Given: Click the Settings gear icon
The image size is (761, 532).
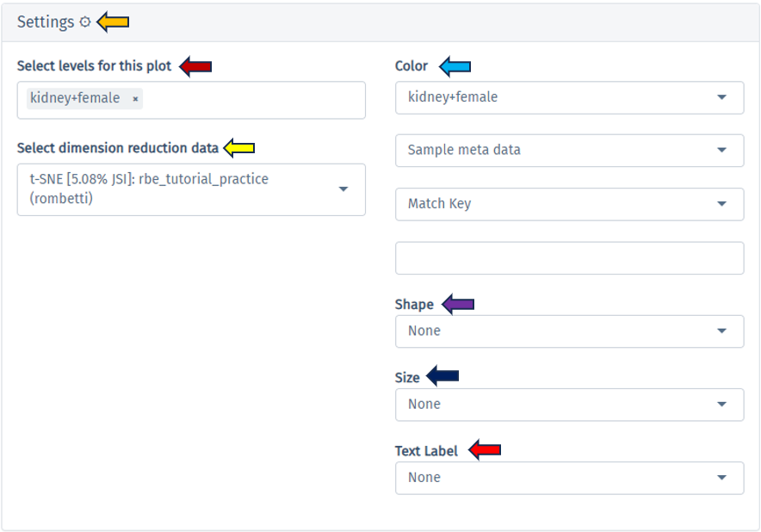Looking at the screenshot, I should click(x=84, y=22).
